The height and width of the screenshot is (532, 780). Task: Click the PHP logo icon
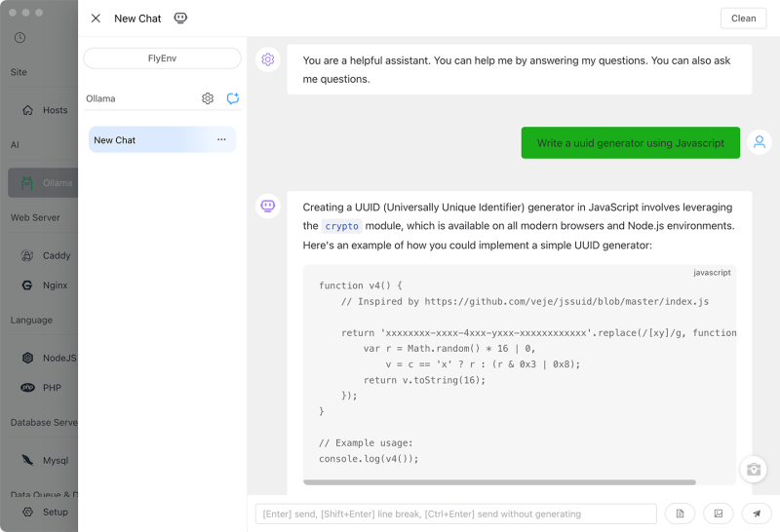coord(28,388)
